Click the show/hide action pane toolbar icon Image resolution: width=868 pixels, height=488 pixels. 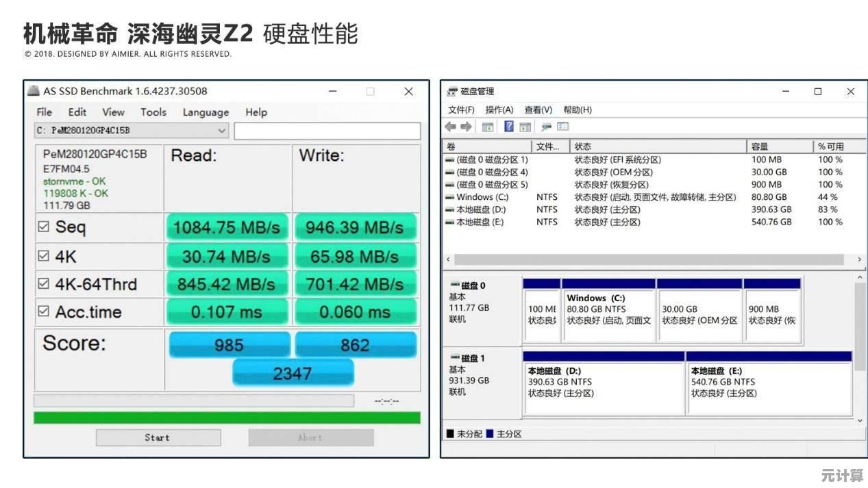click(525, 127)
